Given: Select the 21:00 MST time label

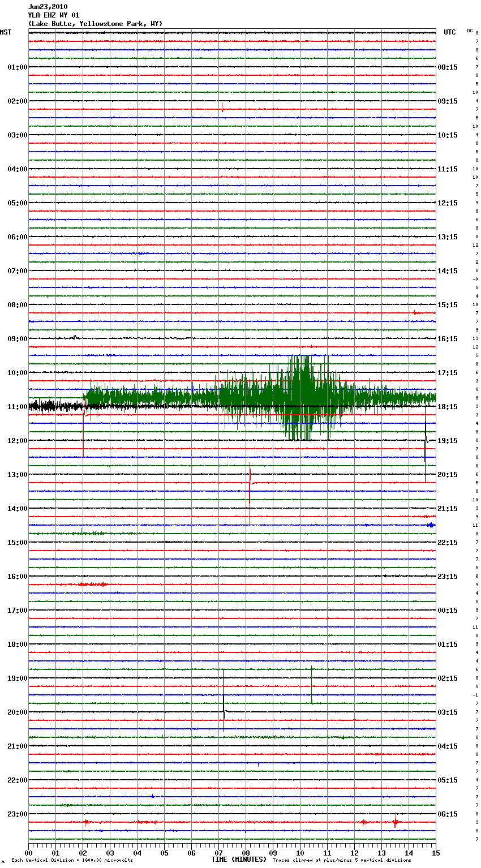Looking at the screenshot, I should pos(18,746).
